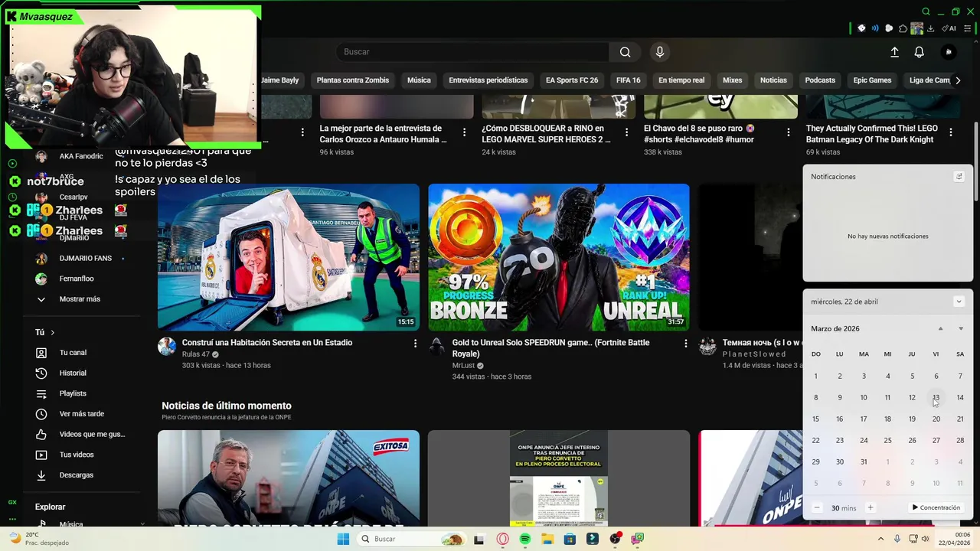Open YouTube notifications bell
The height and width of the screenshot is (551, 980).
pos(919,52)
